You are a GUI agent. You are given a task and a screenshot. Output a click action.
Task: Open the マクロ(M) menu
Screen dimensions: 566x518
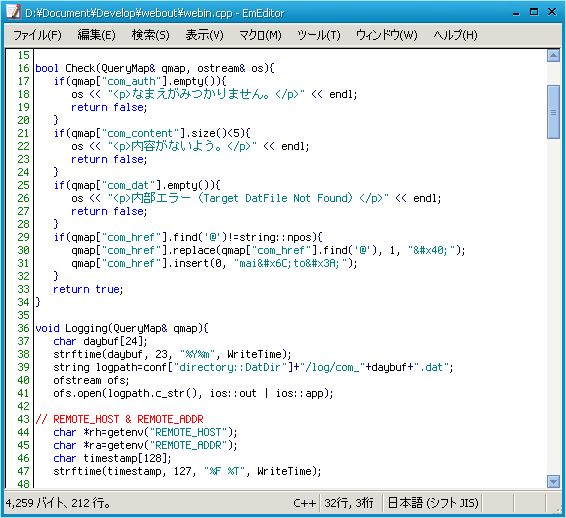tap(260, 35)
